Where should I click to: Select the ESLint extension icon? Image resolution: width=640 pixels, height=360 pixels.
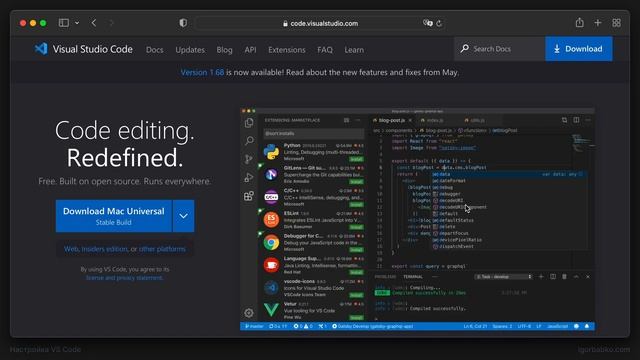(x=271, y=220)
